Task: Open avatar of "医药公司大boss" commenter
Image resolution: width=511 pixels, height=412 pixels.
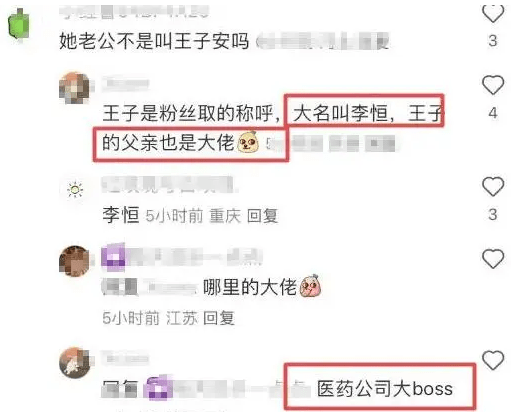Action: click(74, 363)
